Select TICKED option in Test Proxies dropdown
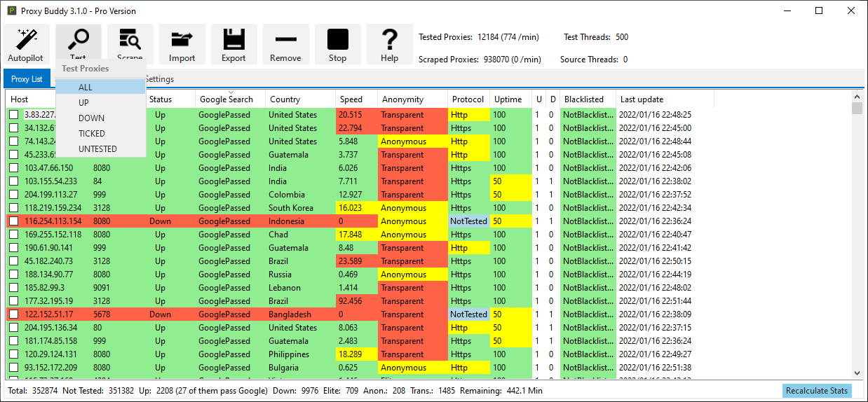Screen dimensions: 868x402 click(x=92, y=134)
